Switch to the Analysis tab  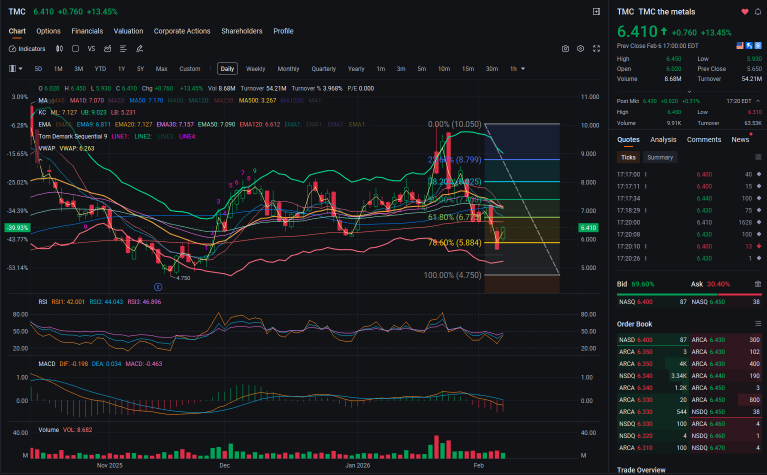[663, 140]
